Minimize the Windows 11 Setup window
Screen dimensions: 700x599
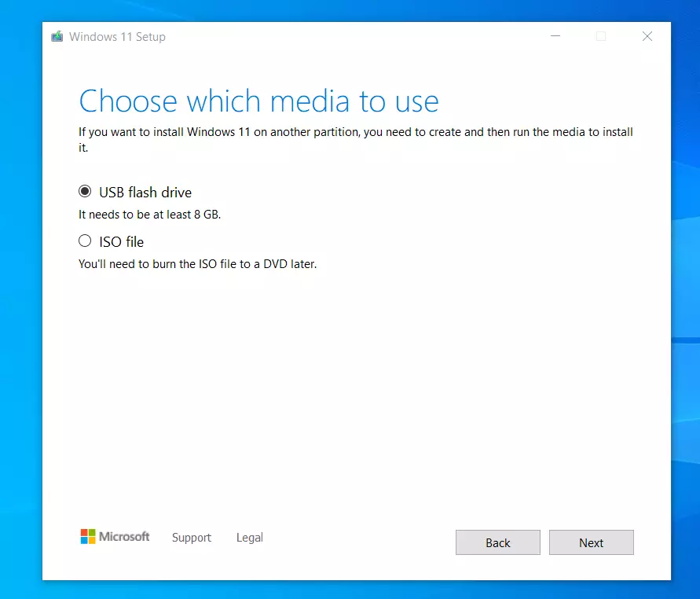555,35
